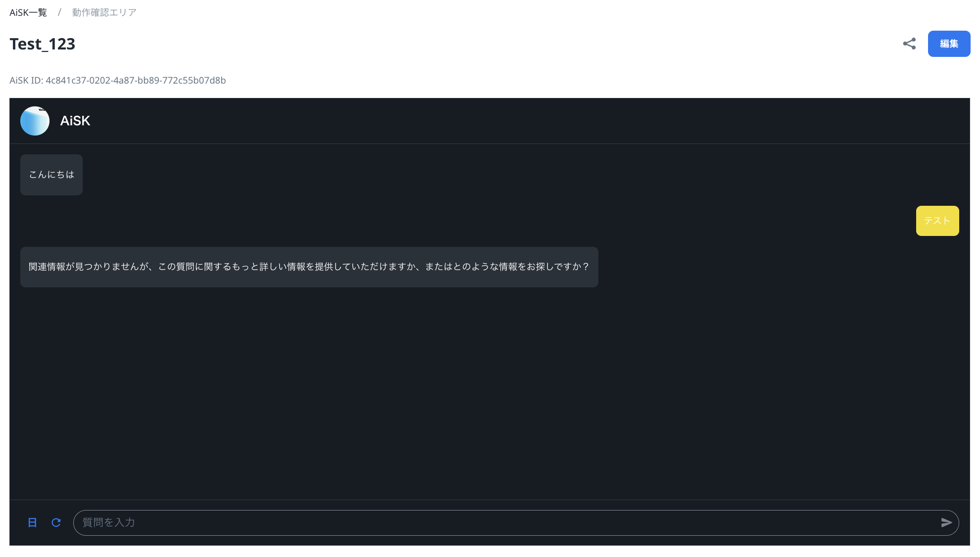This screenshot has height=557, width=980.
Task: Select the AiSK ID text line
Action: coord(118,80)
